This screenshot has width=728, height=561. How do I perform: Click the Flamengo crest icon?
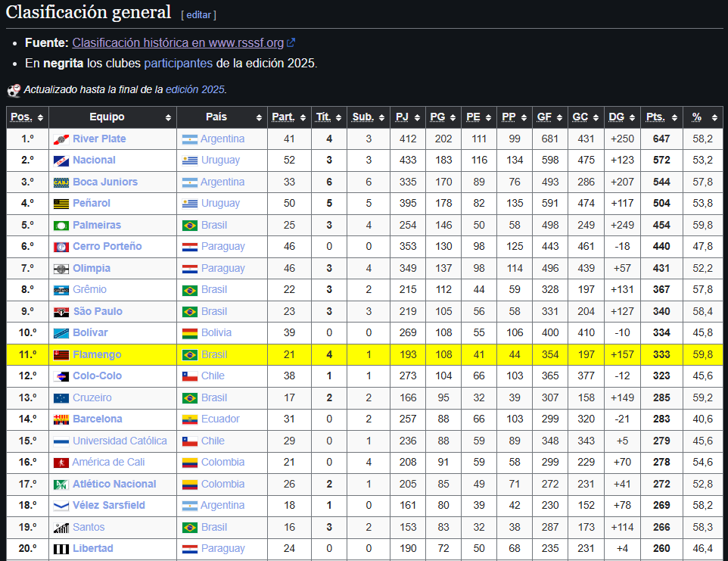coord(61,355)
